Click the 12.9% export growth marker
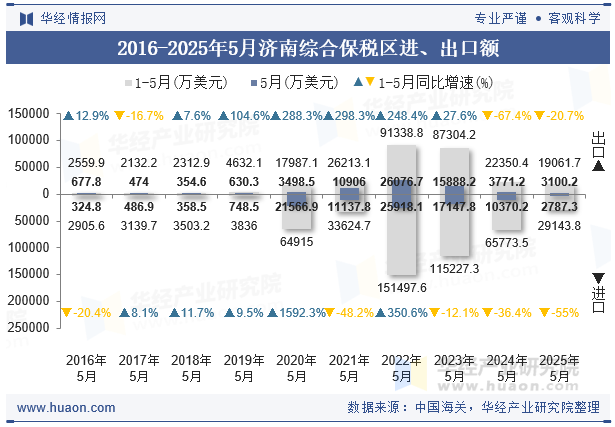The image size is (615, 427). (86, 116)
